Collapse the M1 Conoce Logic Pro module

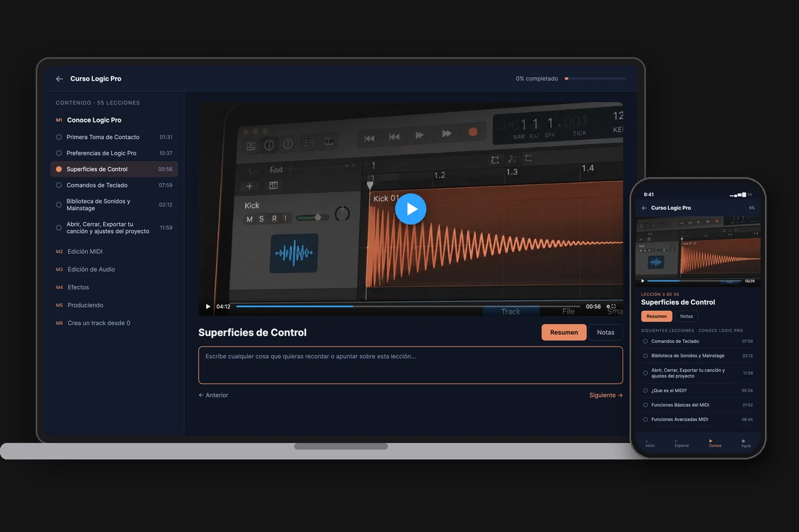pyautogui.click(x=88, y=120)
